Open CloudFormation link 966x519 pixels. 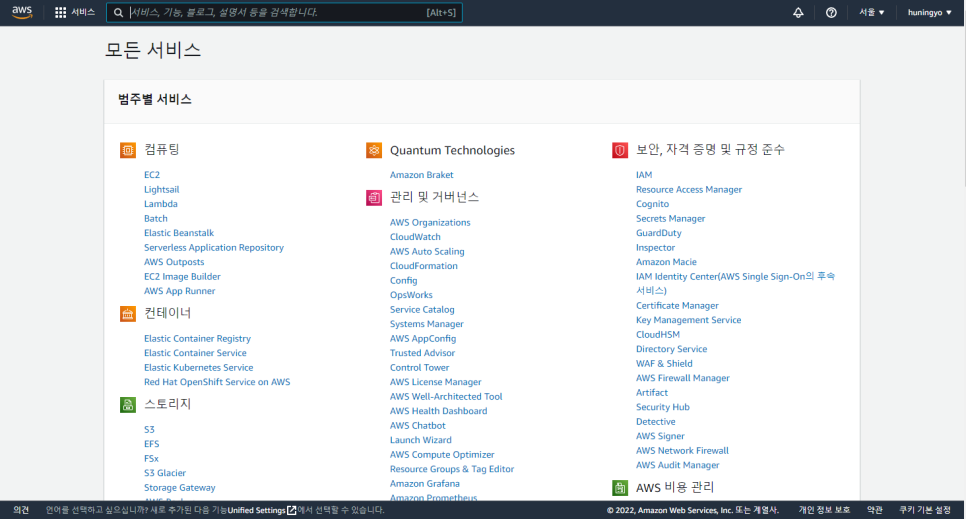tap(423, 266)
